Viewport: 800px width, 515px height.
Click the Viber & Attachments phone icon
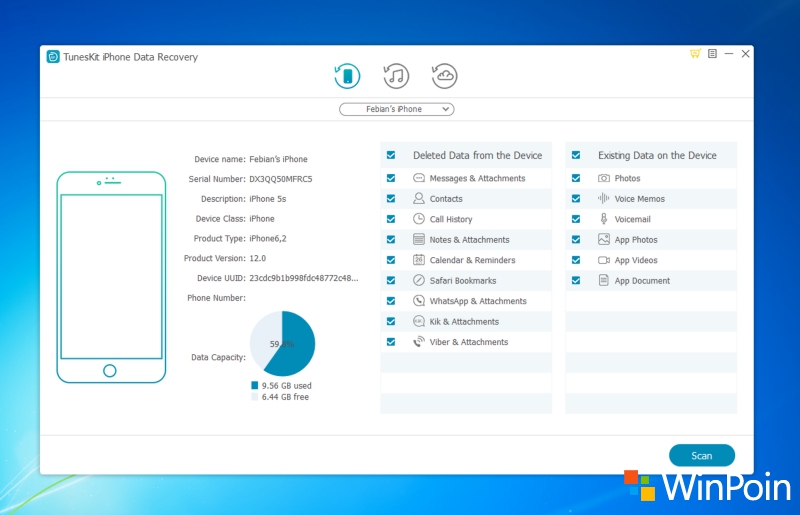419,341
